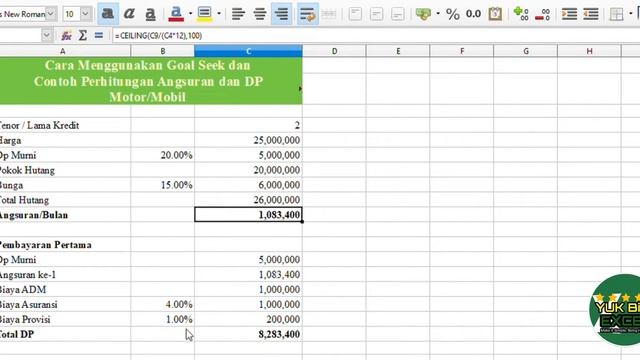
Task: Increase the cell indent
Action: [569, 14]
